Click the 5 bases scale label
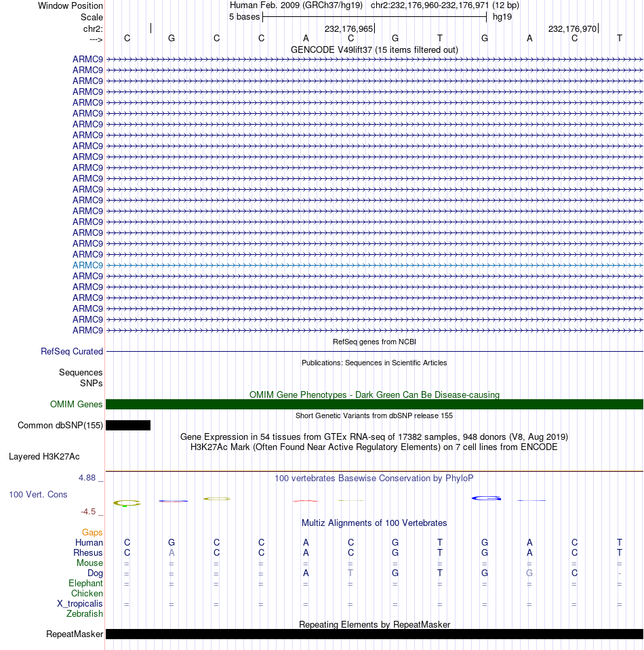The height and width of the screenshot is (650, 644). (244, 17)
